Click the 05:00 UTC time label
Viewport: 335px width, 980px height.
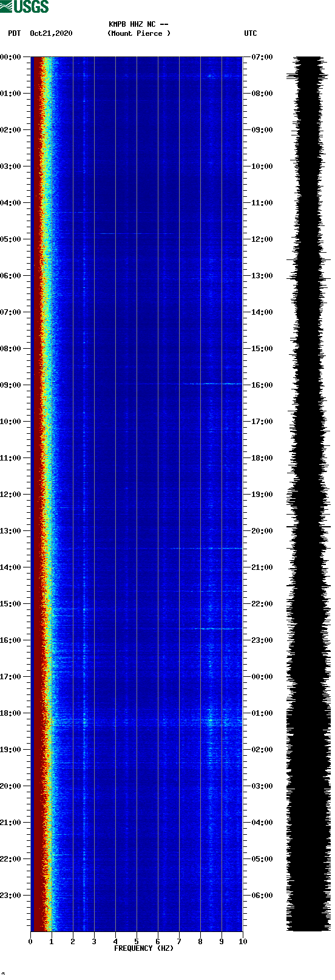262,859
